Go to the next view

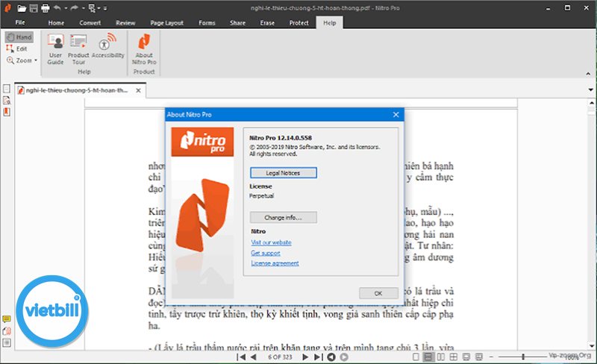point(344,357)
